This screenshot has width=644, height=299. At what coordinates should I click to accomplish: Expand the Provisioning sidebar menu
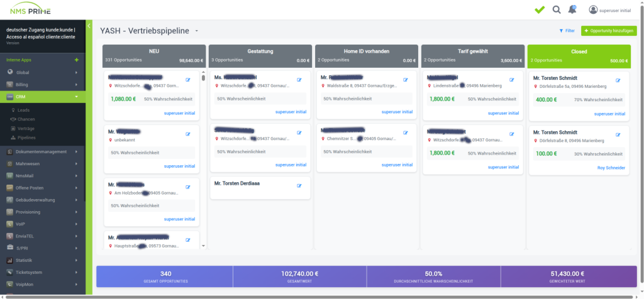coord(43,212)
